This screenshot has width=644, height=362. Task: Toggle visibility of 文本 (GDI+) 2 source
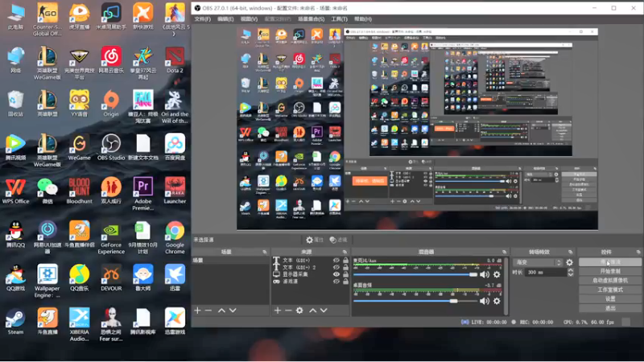[336, 267]
